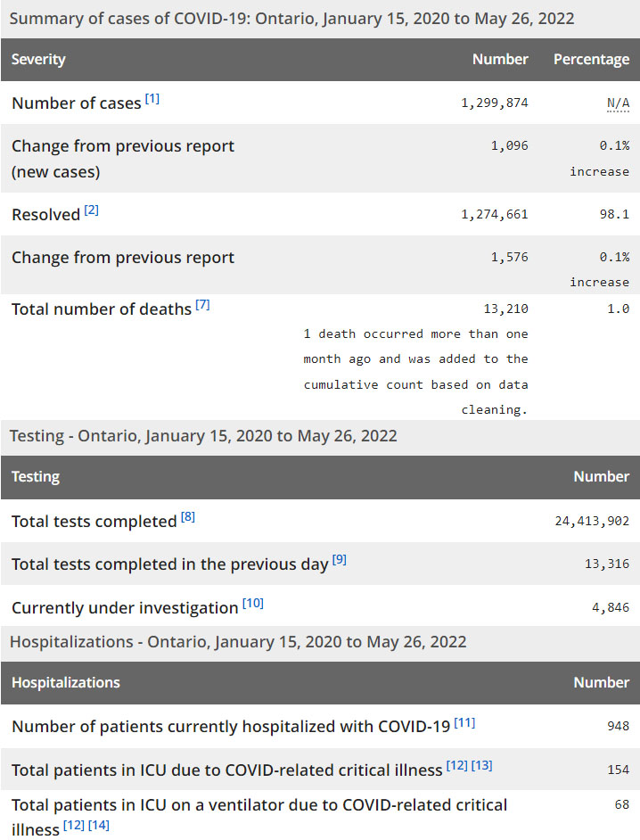
Task: Click the death data cleaning note text
Action: point(416,372)
